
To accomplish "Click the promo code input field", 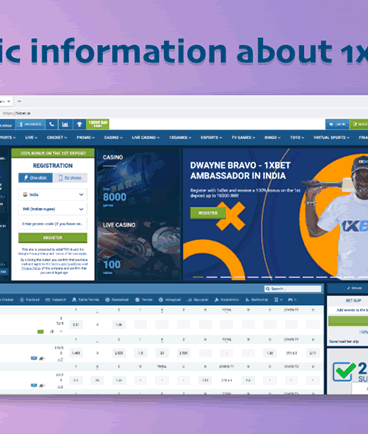I will 53,224.
